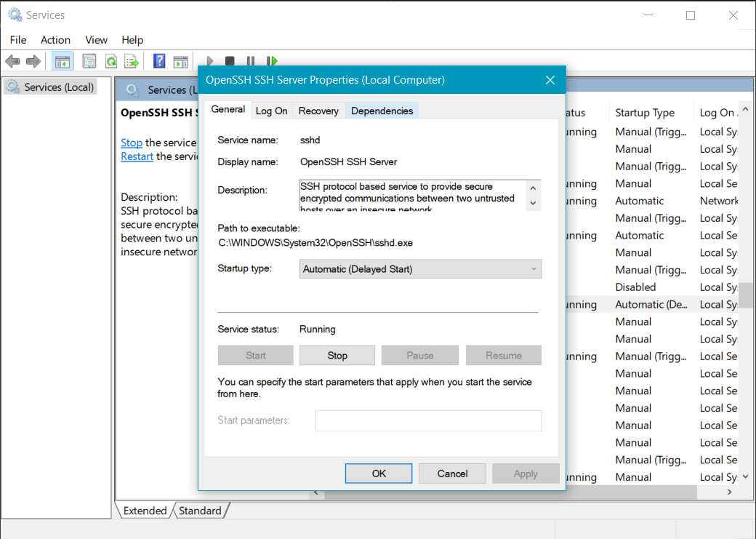This screenshot has width=756, height=539.
Task: Click the Restart the service link
Action: pos(137,156)
